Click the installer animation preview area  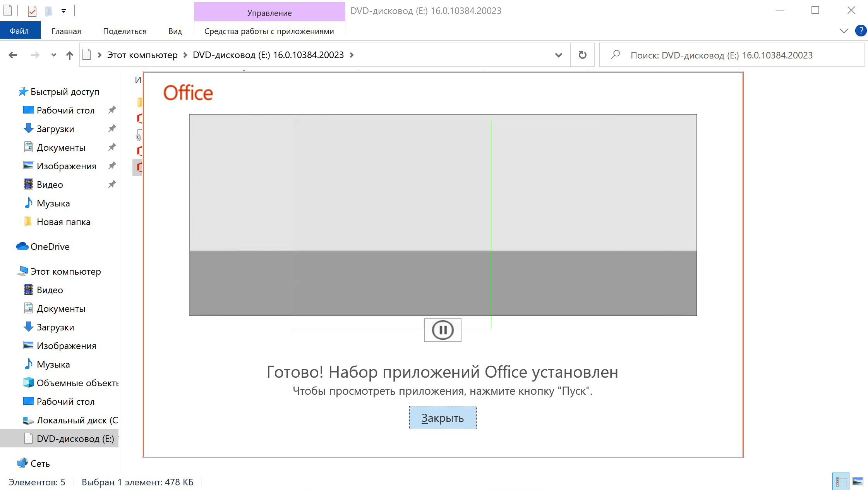pos(443,215)
